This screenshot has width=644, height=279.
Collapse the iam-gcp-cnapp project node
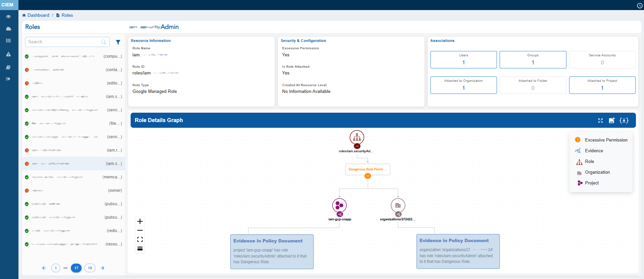click(x=339, y=214)
